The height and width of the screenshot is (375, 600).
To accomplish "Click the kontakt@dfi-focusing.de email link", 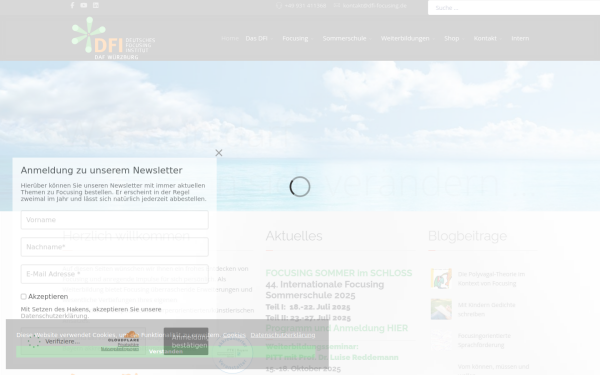I will click(375, 5).
